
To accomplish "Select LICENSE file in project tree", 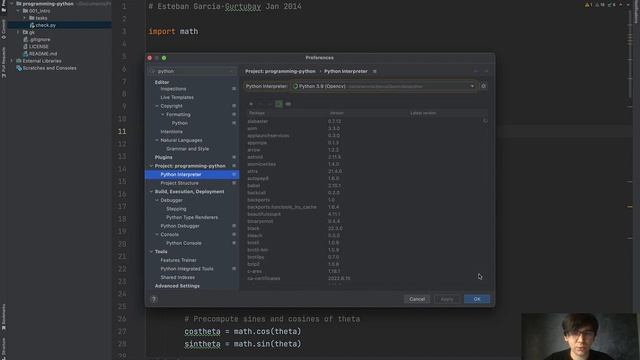I will (38, 47).
